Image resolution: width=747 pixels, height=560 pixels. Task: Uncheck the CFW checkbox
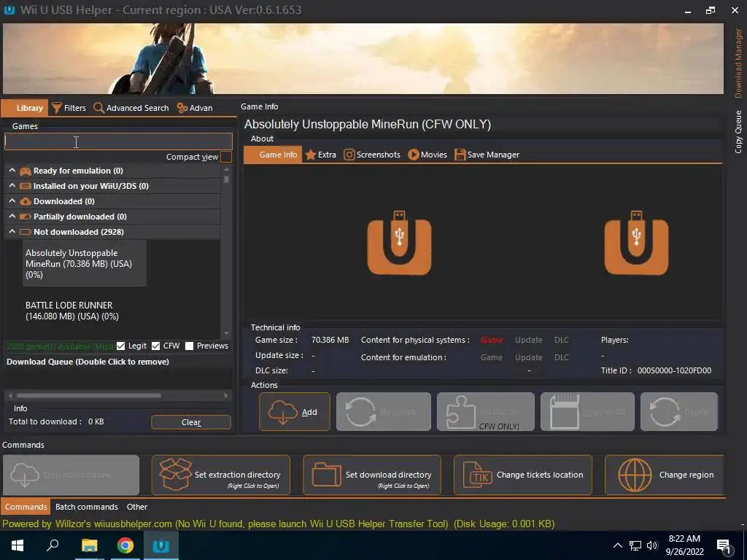(x=155, y=346)
